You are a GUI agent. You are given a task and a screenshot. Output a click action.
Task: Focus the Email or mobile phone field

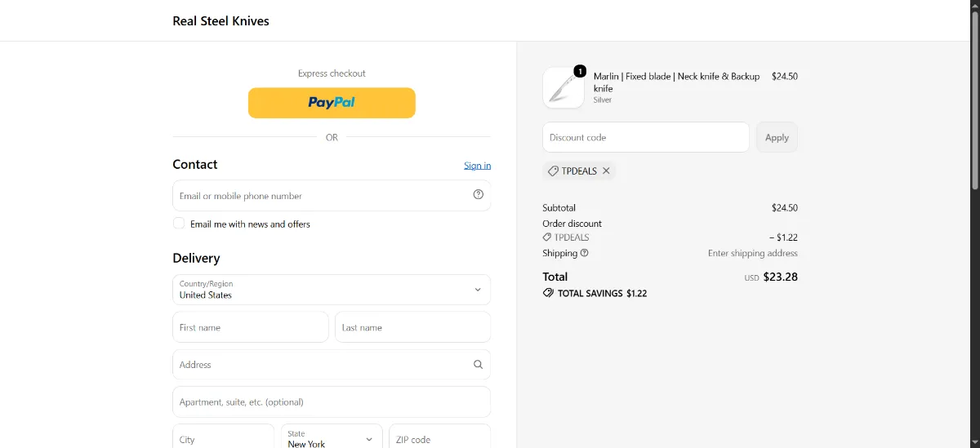tap(332, 196)
